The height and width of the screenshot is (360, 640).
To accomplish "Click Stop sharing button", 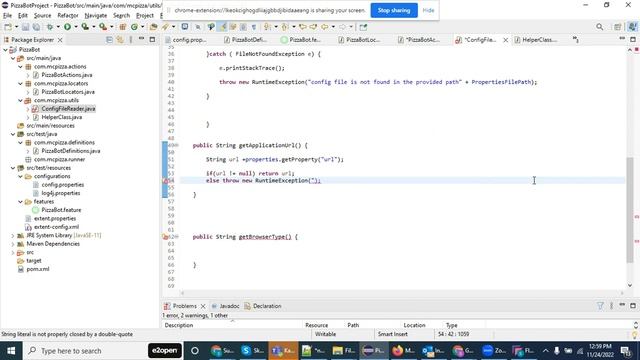I will point(394,10).
